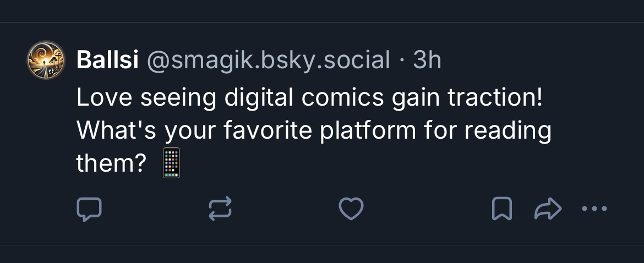Toggle the bookmark save state
Viewport: 644px width, 263px height.
501,210
